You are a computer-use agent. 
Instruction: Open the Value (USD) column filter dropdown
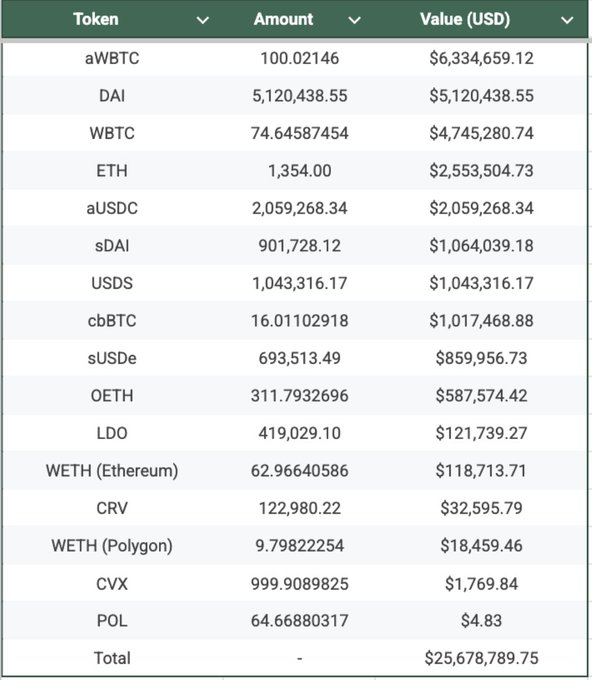[567, 20]
